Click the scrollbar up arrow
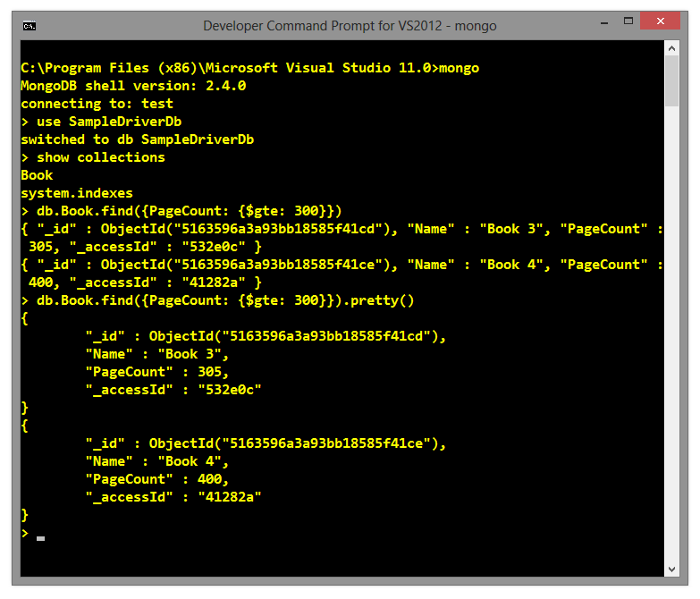 (671, 52)
